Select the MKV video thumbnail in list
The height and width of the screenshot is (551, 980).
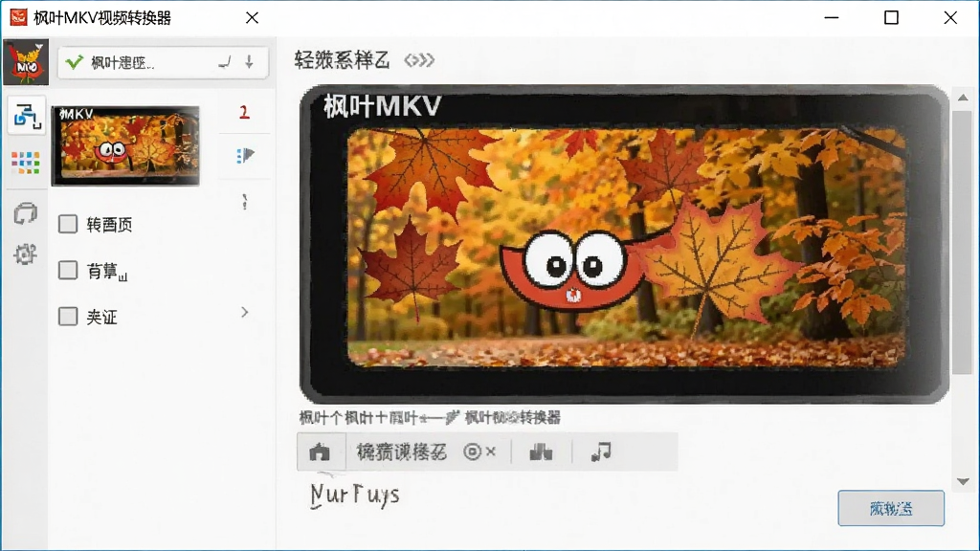pos(125,146)
